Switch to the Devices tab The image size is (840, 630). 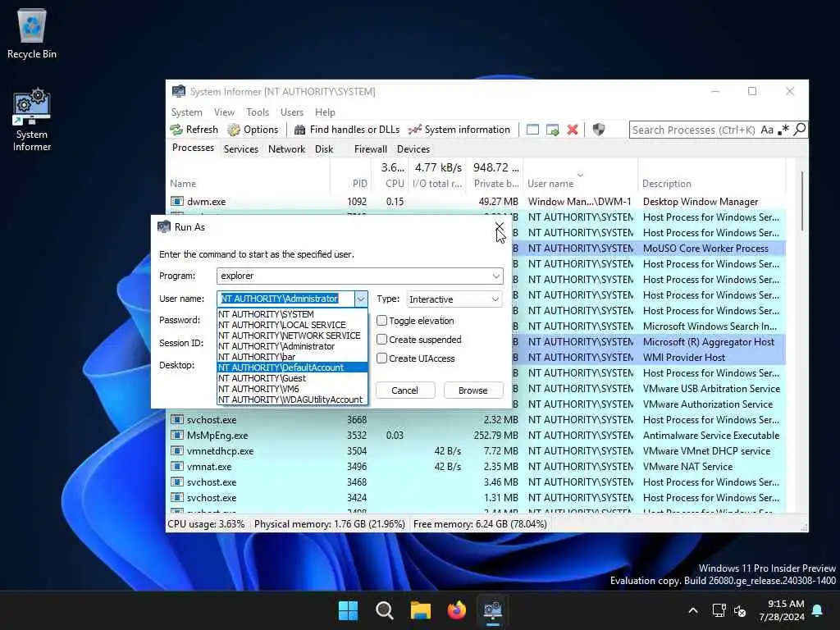click(x=413, y=149)
